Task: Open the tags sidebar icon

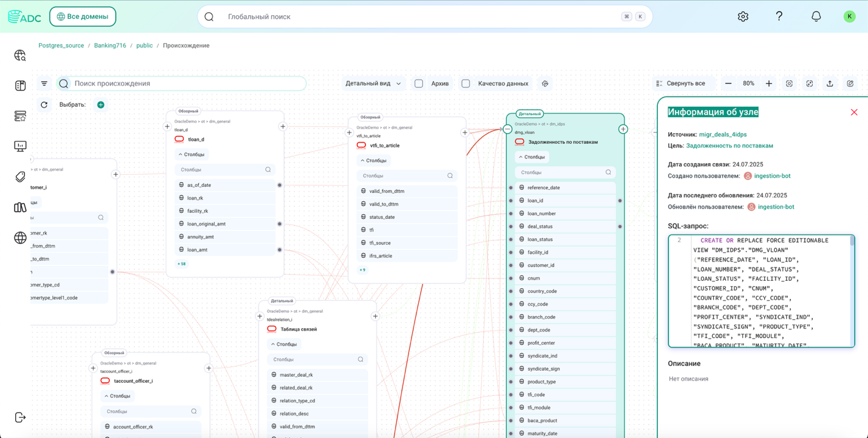Action: 20,177
